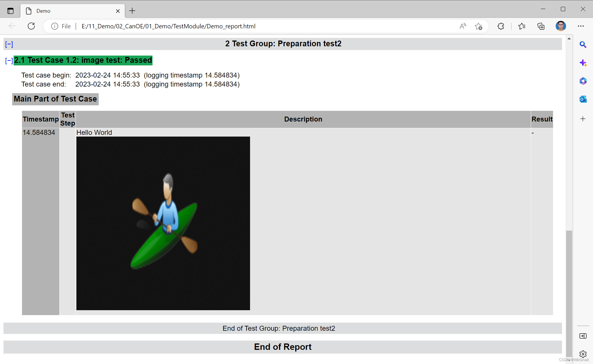
Task: Close the Demo browser tab
Action: 118,11
